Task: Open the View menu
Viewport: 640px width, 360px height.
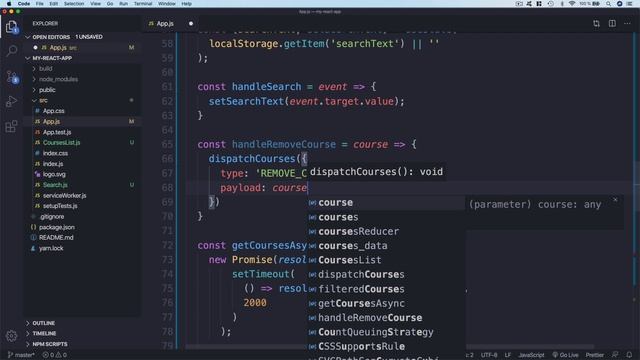Action: 96,4
